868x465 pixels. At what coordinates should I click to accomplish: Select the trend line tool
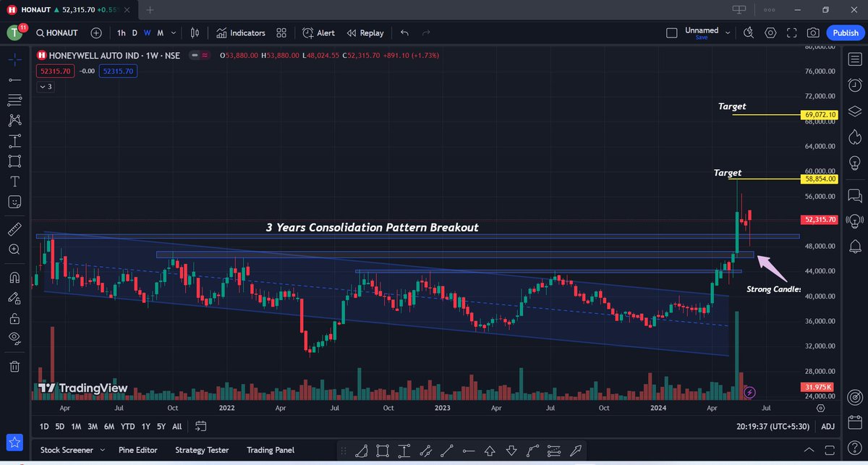[x=14, y=79]
